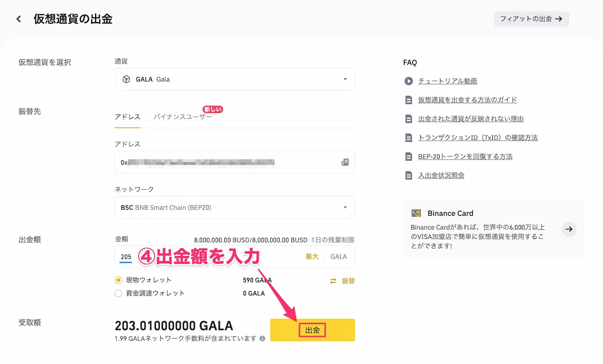Click document icon beside BEP-20トークンを回復する方法
The width and height of the screenshot is (603, 364).
point(408,156)
